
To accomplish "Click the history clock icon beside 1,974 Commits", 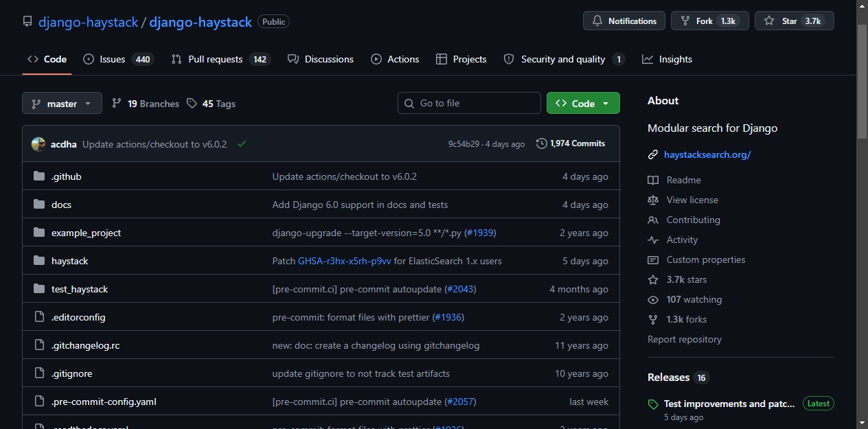I will pos(542,143).
